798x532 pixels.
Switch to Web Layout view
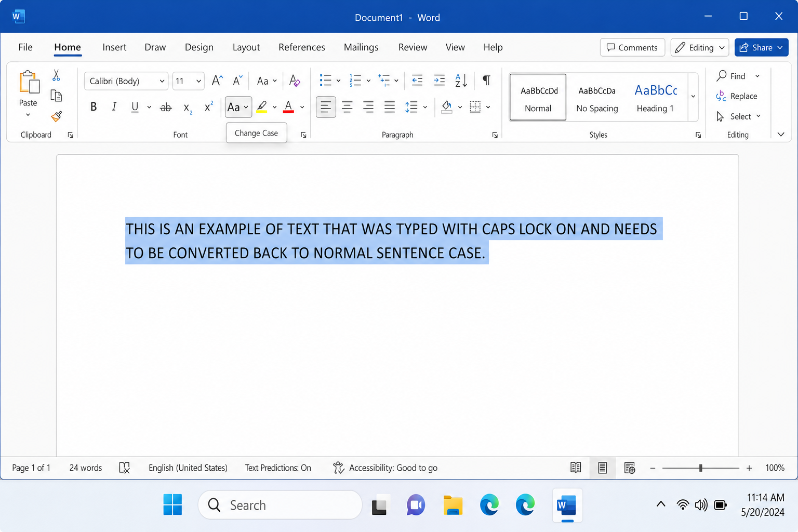[x=630, y=468]
